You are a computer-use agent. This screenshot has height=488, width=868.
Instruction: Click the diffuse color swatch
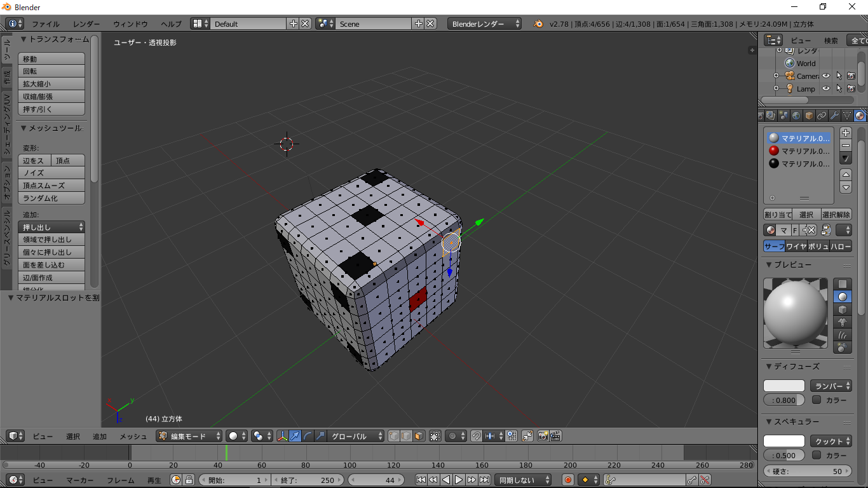[x=784, y=386]
